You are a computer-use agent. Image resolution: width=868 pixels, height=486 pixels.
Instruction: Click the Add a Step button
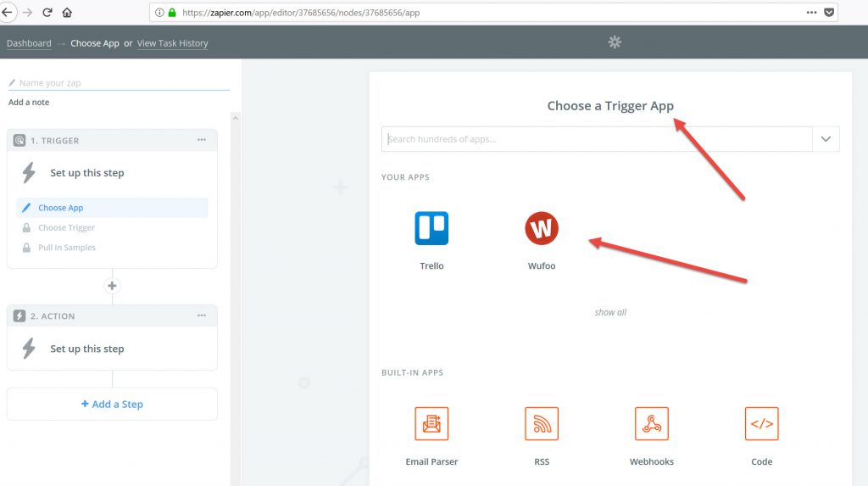pos(112,405)
